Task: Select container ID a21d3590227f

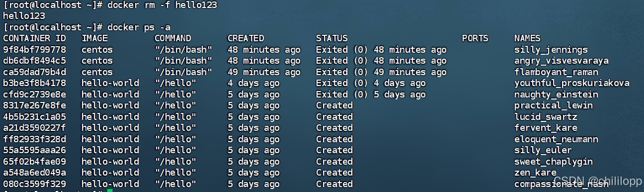Action: click(34, 128)
